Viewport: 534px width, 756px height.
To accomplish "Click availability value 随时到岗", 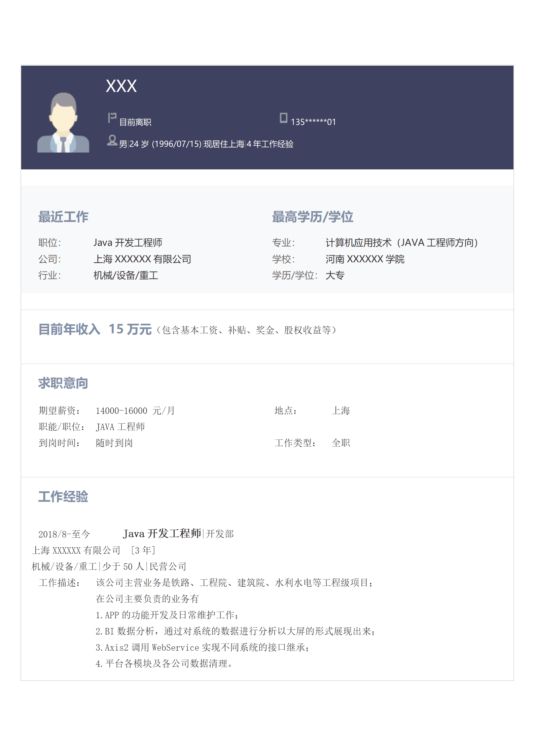I will tap(114, 443).
